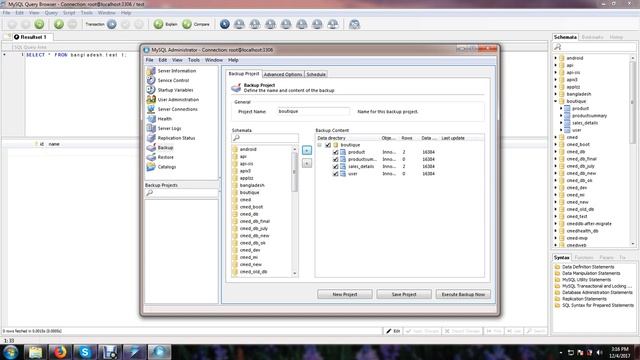The width and height of the screenshot is (640, 360).
Task: Open the Backup Project tab
Action: pyautogui.click(x=244, y=73)
